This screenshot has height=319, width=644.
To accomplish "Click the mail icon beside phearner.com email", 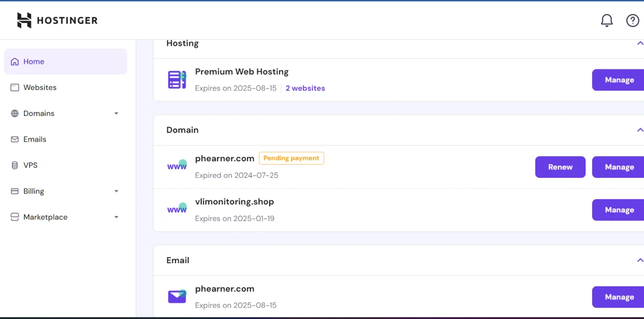I will [x=177, y=296].
